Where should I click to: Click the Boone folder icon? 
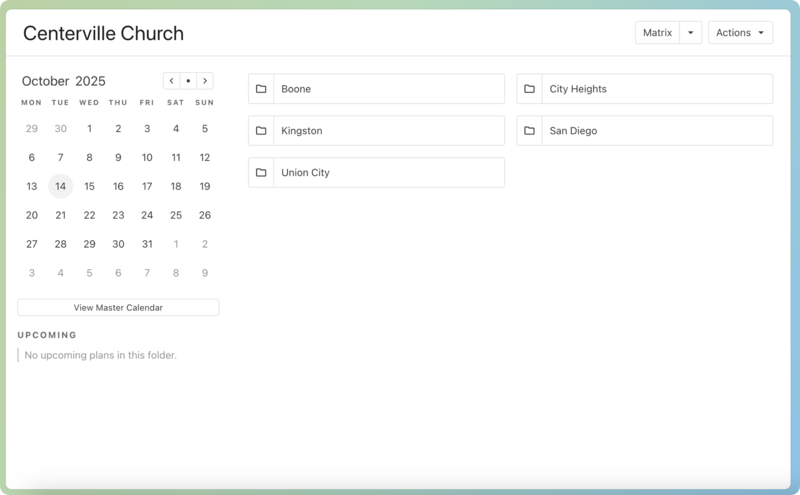tap(261, 89)
